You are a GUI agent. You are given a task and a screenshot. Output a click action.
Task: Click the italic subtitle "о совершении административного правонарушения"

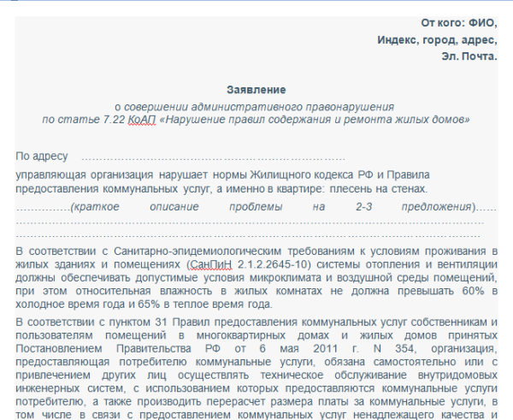[x=254, y=107]
